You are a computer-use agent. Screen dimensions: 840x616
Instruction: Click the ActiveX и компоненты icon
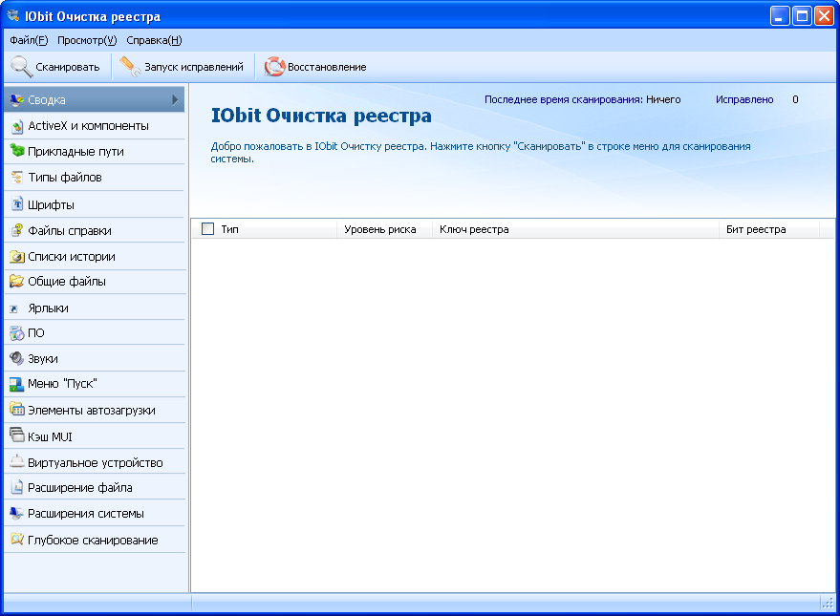[17, 126]
